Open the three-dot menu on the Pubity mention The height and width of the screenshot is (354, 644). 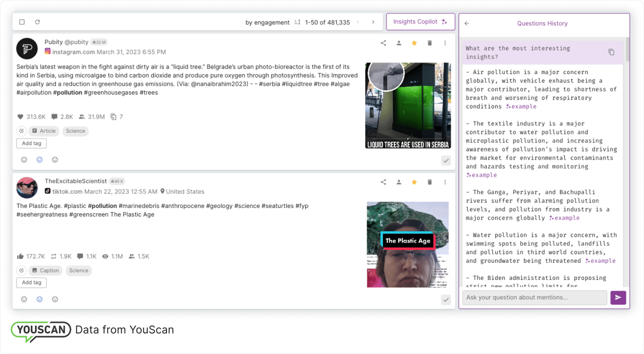pos(445,43)
